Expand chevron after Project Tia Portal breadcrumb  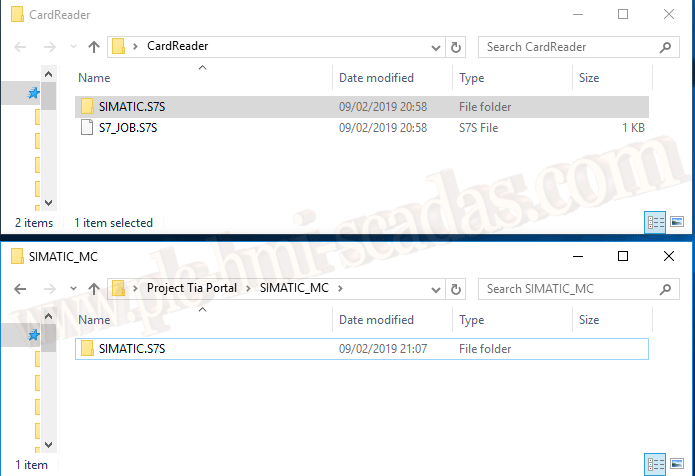click(251, 289)
